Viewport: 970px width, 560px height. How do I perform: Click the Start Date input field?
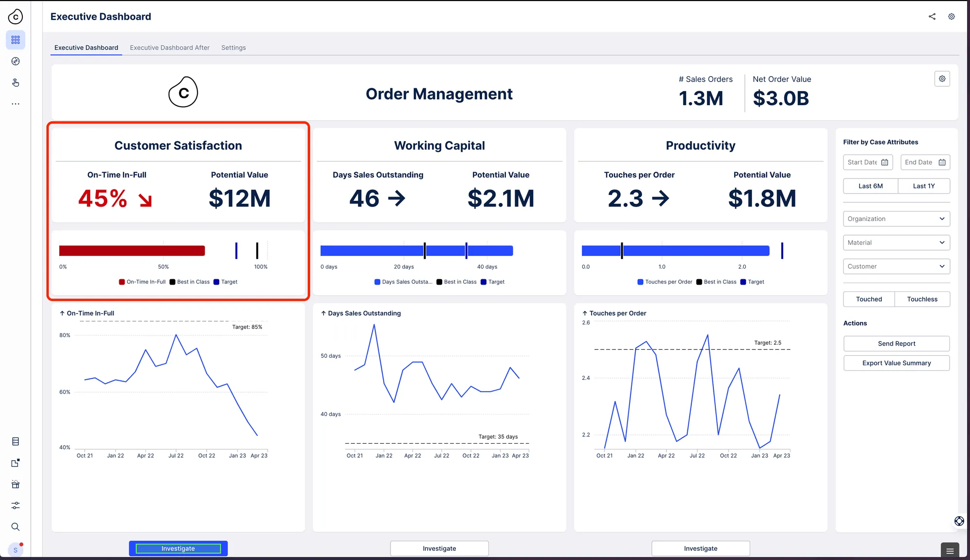click(868, 162)
